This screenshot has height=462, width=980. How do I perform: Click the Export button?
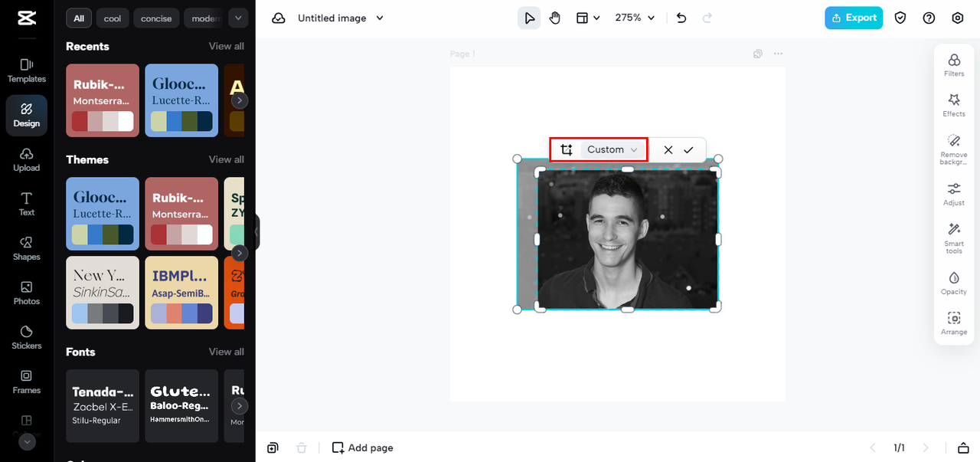tap(854, 18)
